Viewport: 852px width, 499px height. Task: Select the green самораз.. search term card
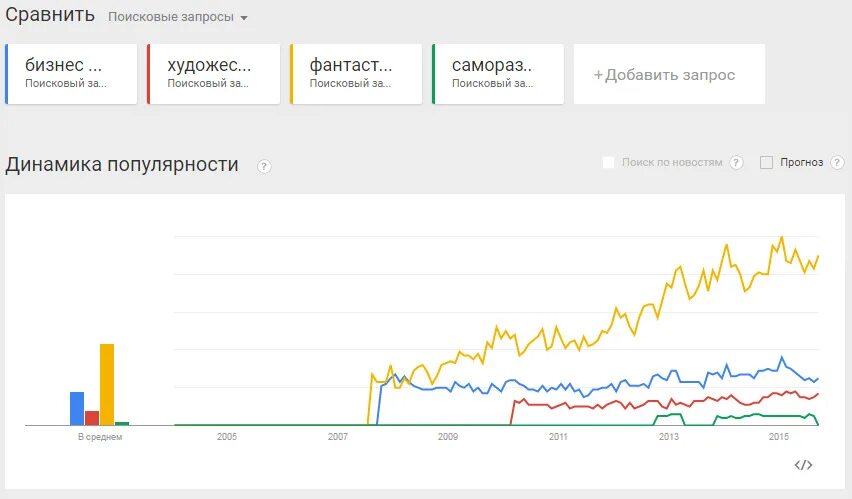coord(498,74)
